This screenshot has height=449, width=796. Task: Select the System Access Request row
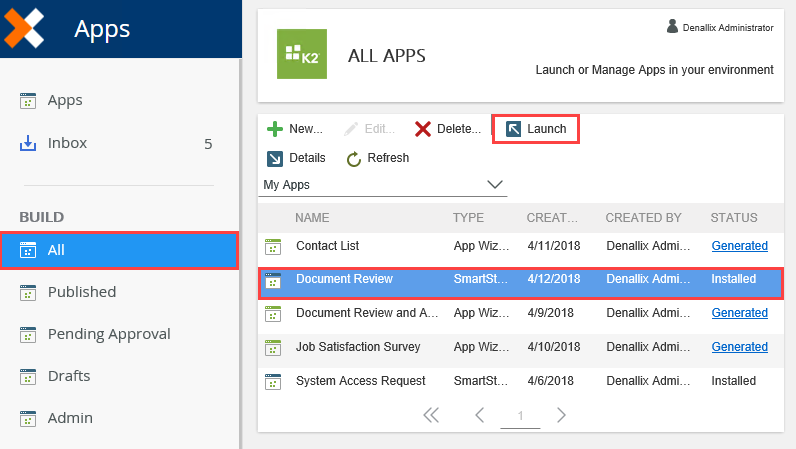360,381
